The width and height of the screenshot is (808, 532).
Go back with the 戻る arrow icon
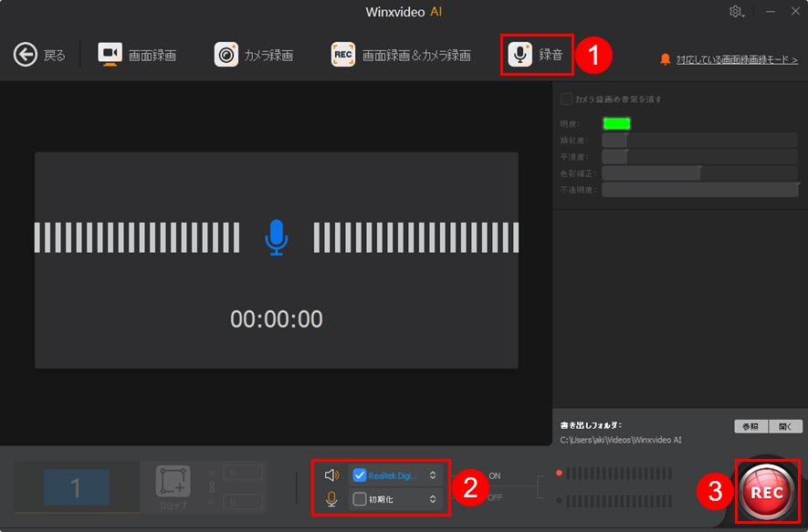click(26, 55)
